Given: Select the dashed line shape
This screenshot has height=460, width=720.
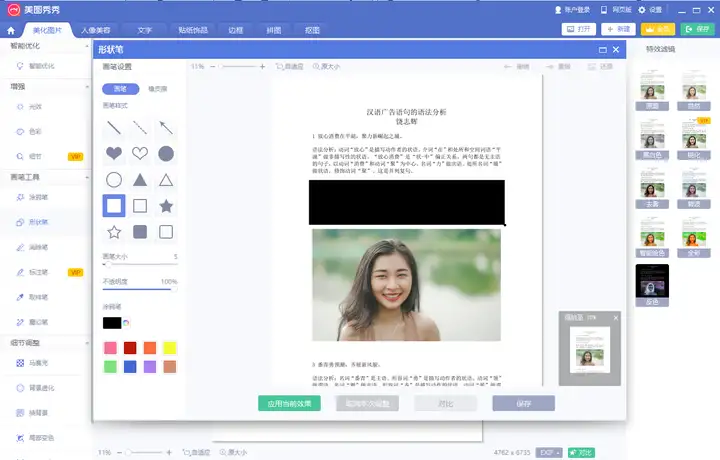Looking at the screenshot, I should point(140,128).
